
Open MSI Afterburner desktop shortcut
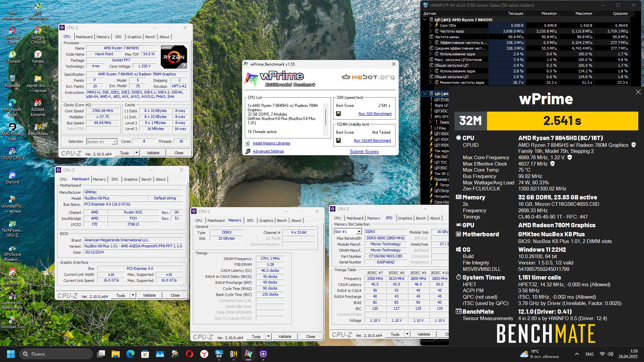coord(38,11)
